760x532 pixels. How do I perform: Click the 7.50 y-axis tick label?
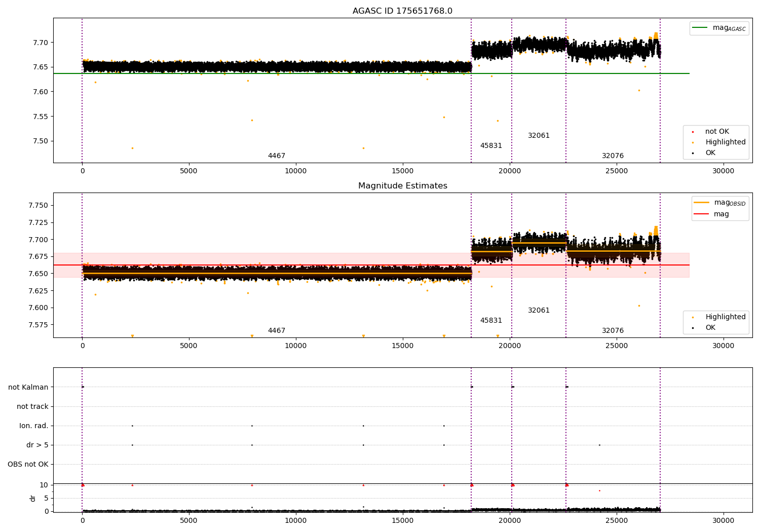[41, 141]
